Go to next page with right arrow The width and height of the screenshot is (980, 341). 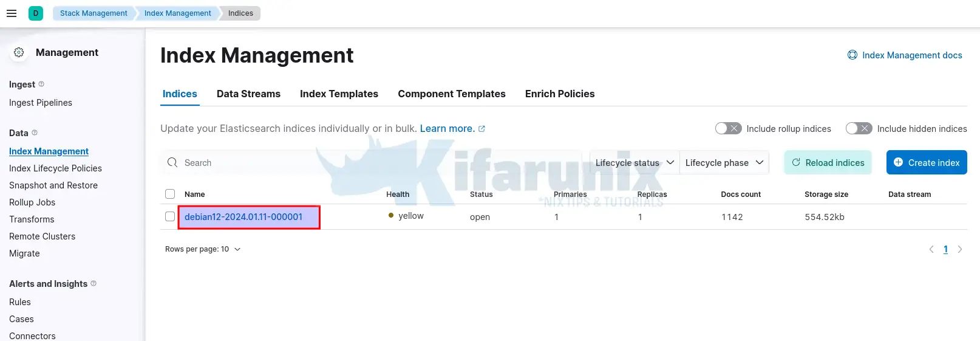tap(960, 249)
